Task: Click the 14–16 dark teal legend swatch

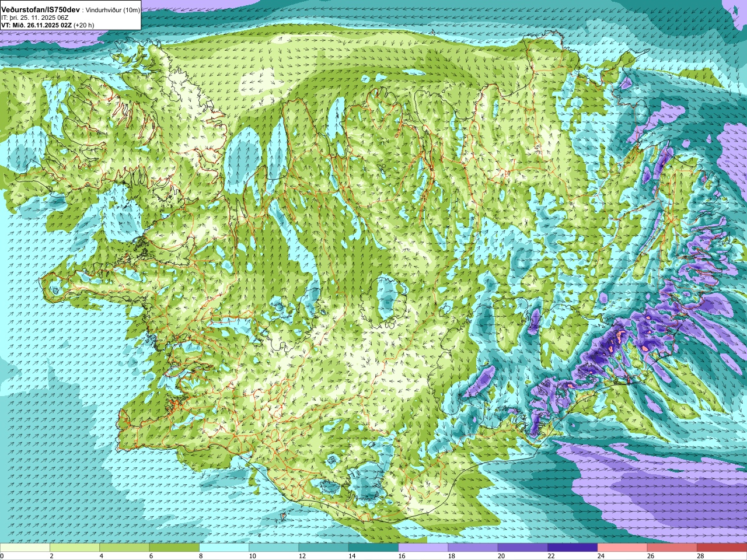Action: click(373, 548)
